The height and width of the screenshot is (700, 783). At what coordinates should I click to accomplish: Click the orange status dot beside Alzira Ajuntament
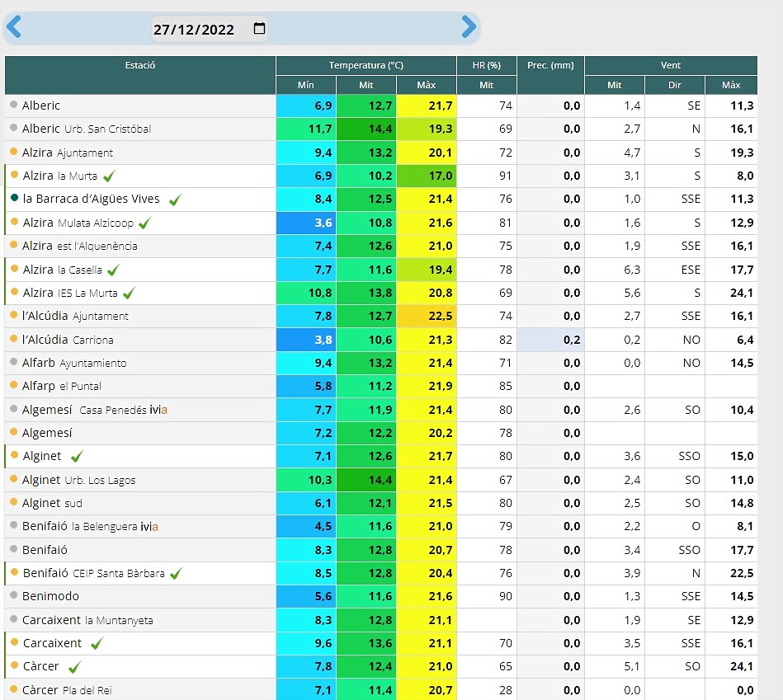[x=14, y=151]
